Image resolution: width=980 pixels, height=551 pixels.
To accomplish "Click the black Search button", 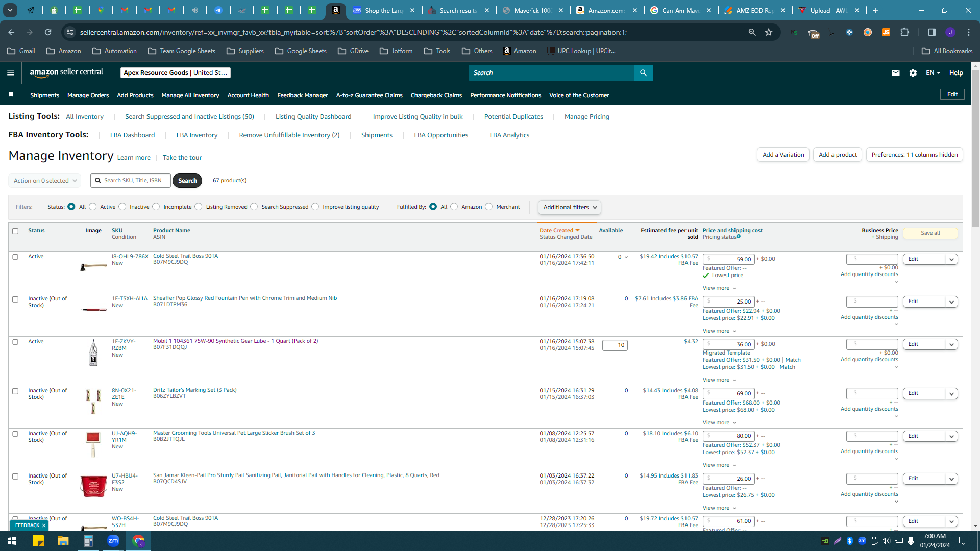I will click(x=187, y=181).
